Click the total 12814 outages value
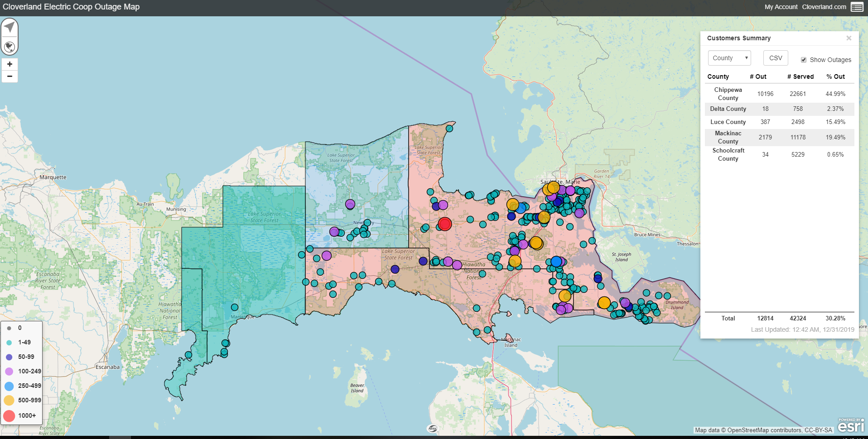 coord(765,318)
